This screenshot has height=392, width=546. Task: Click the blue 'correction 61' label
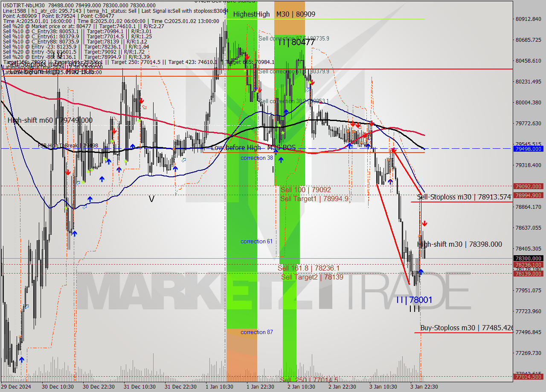pos(256,241)
